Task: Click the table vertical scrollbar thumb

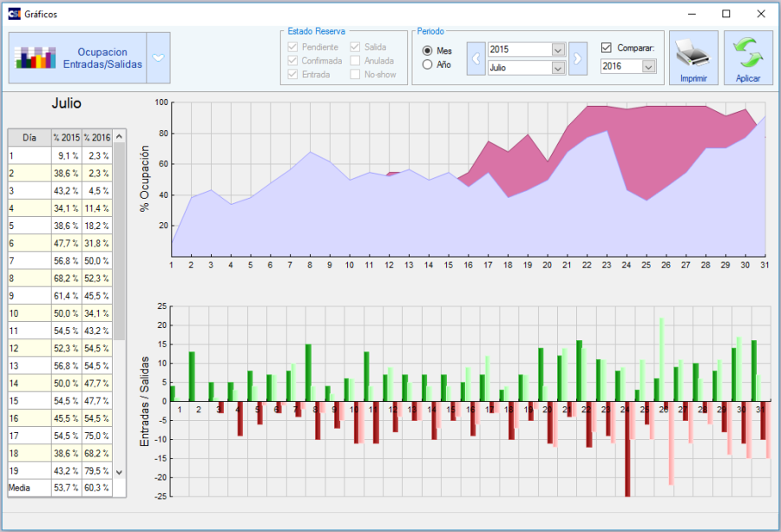Action: coord(119,241)
